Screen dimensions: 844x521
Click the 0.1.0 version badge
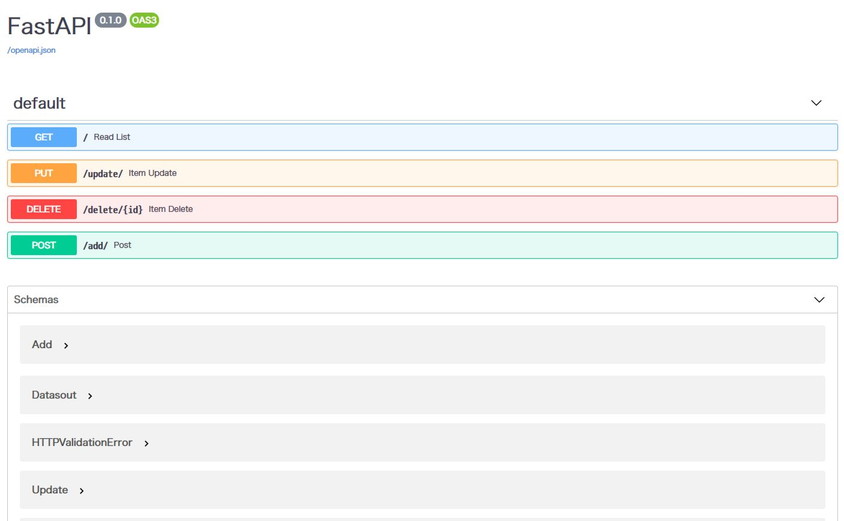pyautogui.click(x=110, y=20)
